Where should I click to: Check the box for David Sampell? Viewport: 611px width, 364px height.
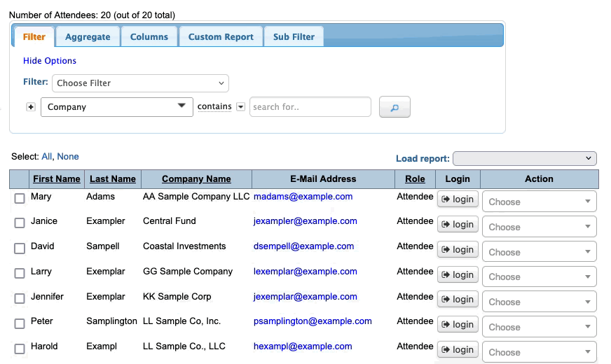click(20, 248)
